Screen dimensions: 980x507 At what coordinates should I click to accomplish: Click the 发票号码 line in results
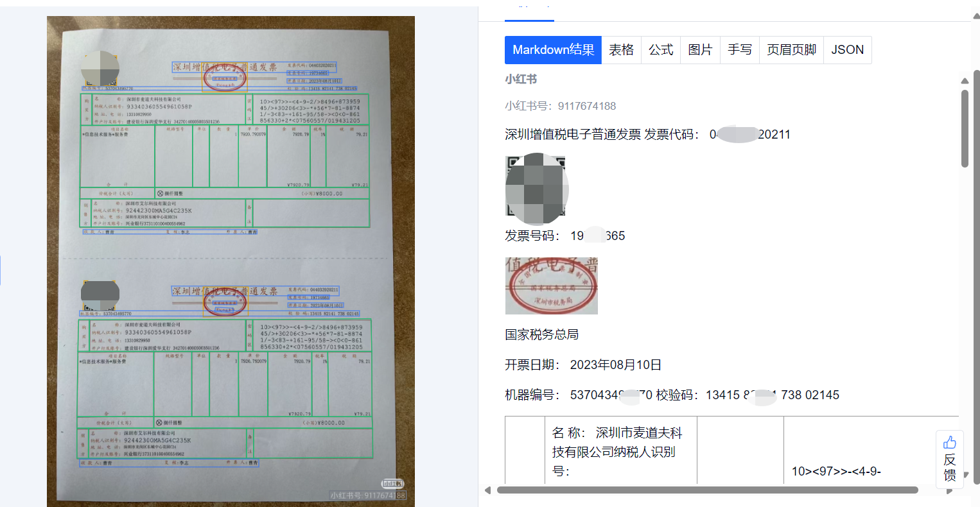click(564, 236)
